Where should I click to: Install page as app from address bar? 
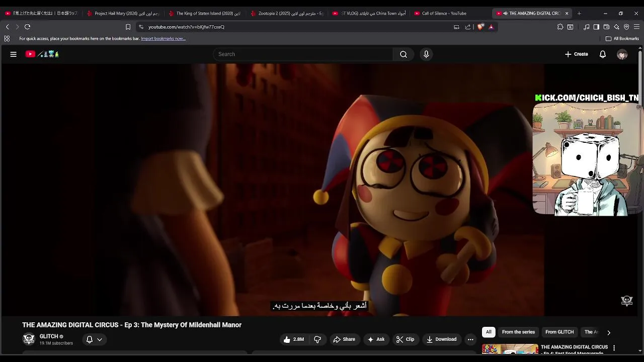click(456, 27)
